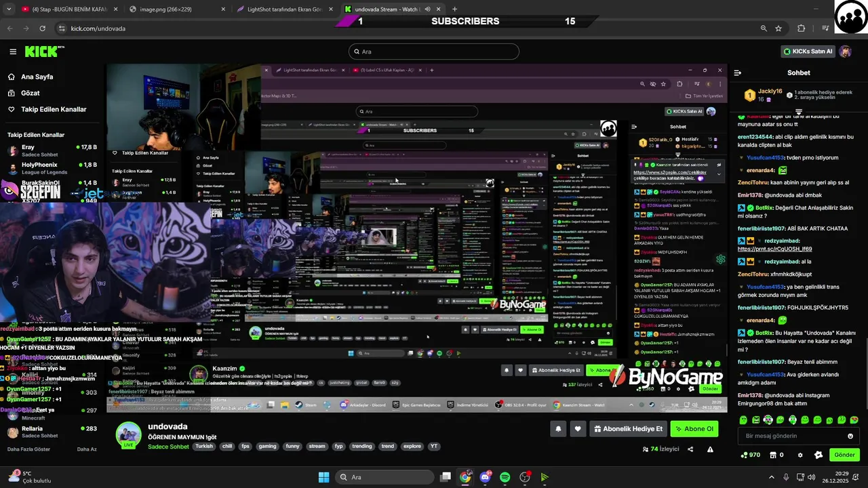
Task: Open Spotify from the taskbar
Action: click(505, 477)
